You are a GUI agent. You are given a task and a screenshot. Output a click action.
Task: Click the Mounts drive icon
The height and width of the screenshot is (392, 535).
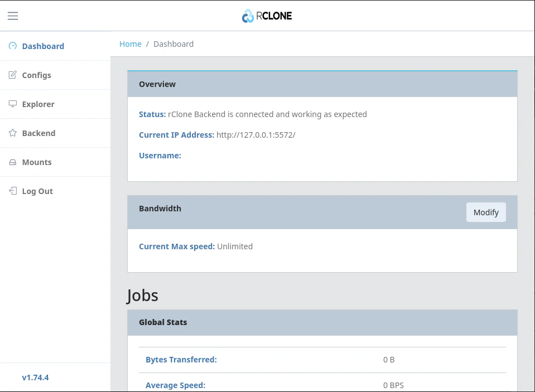(x=13, y=162)
